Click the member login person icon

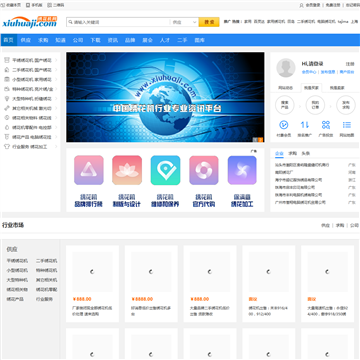coord(302,5)
